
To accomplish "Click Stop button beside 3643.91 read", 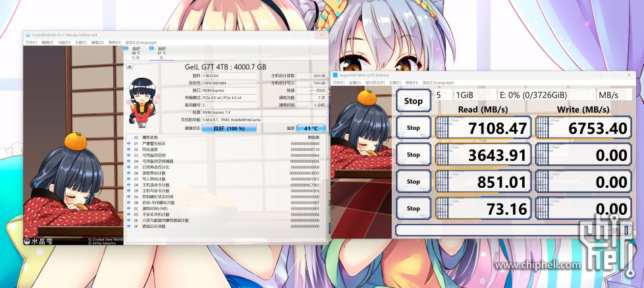I will 413,154.
